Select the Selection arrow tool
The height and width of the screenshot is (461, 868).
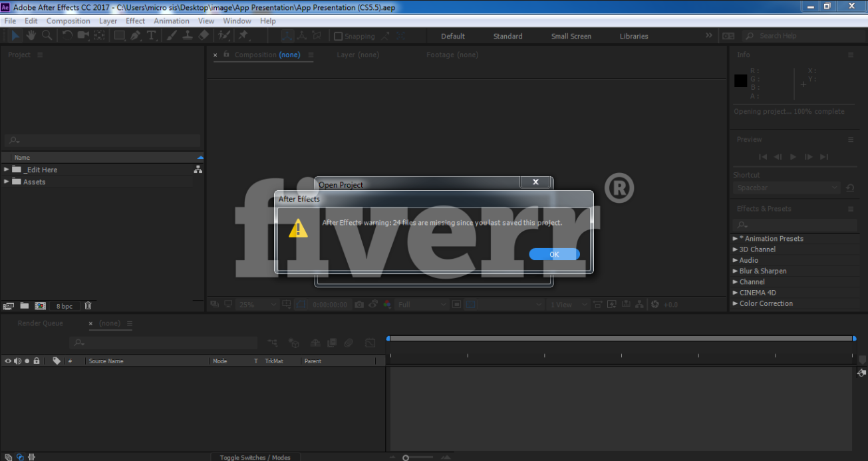pyautogui.click(x=15, y=36)
